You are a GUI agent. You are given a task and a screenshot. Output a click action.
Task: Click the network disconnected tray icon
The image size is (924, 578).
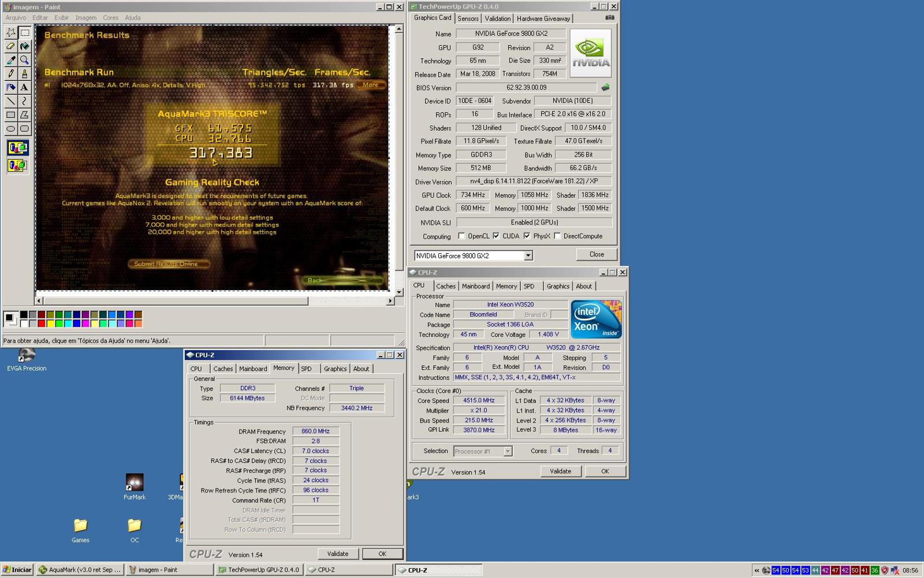[895, 570]
